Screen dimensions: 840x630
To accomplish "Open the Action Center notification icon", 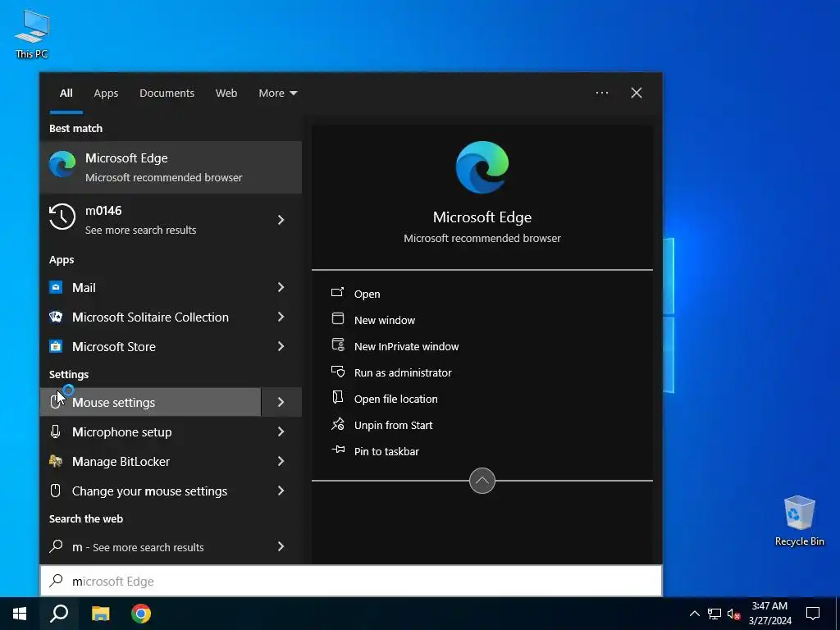I will [x=813, y=614].
